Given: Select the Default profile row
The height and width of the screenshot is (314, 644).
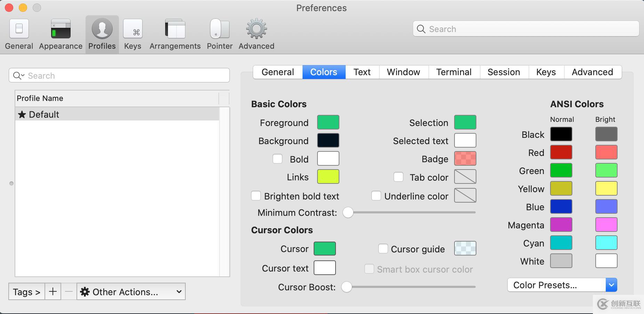Looking at the screenshot, I should click(104, 114).
